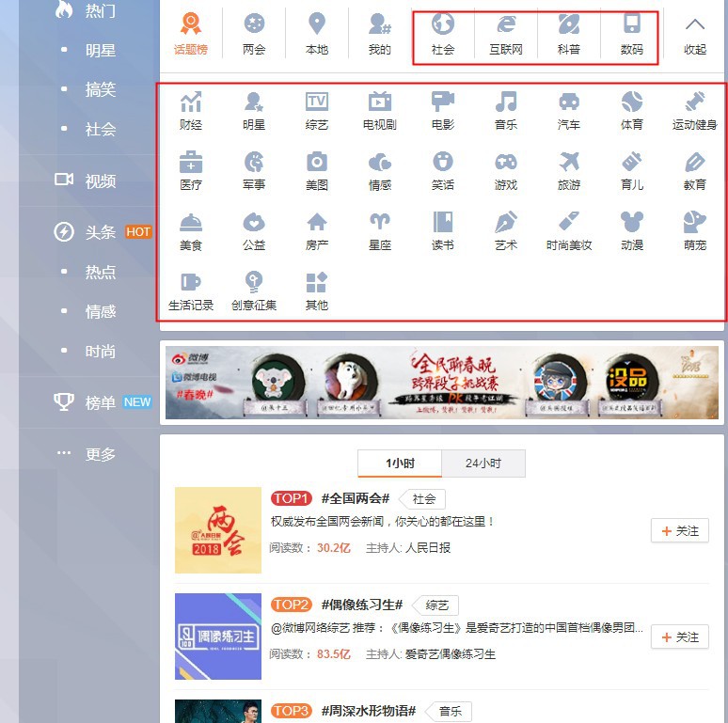Select the 综艺 TV category
728x723 pixels.
point(317,110)
